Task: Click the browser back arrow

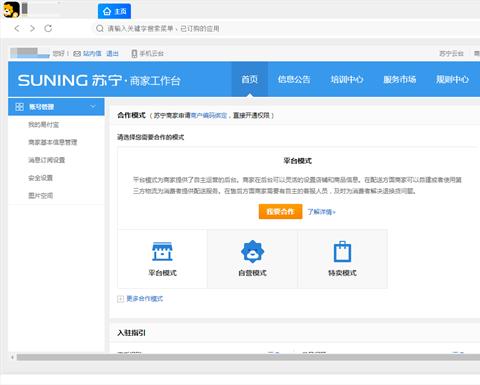Action: point(17,28)
